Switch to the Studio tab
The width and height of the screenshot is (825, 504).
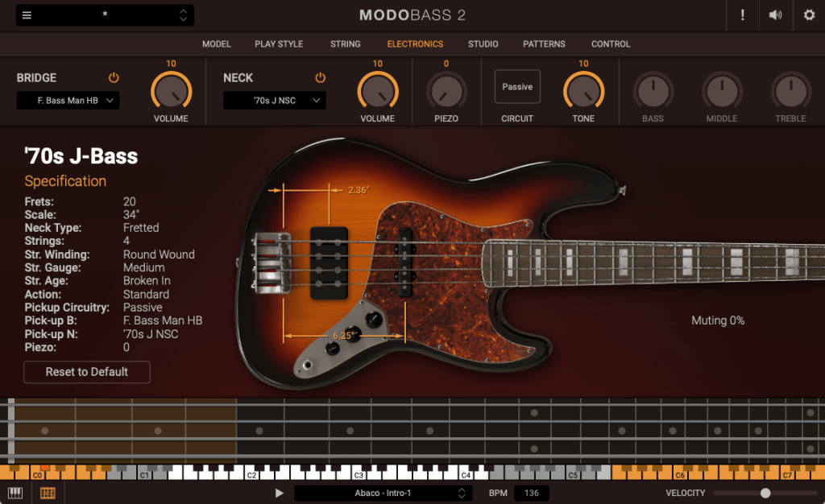click(x=483, y=44)
